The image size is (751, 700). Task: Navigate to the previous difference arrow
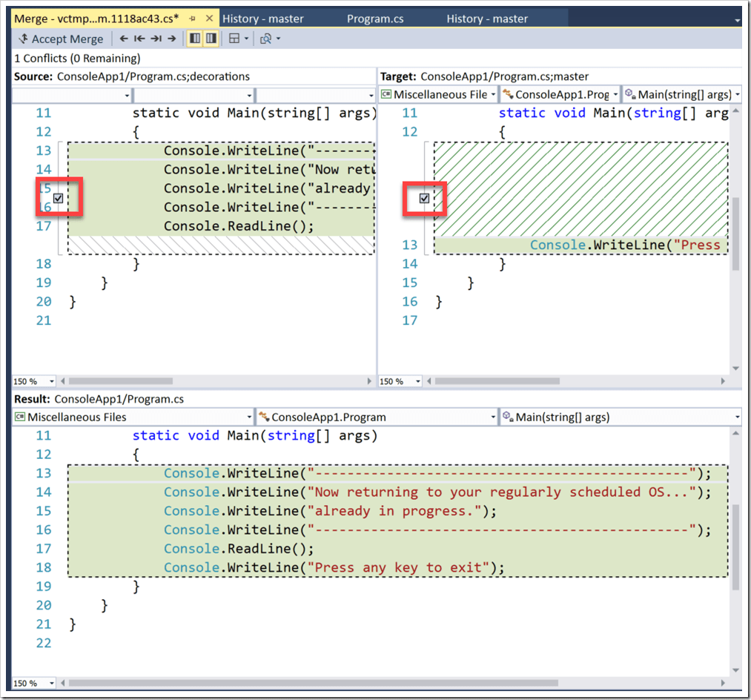coord(124,39)
